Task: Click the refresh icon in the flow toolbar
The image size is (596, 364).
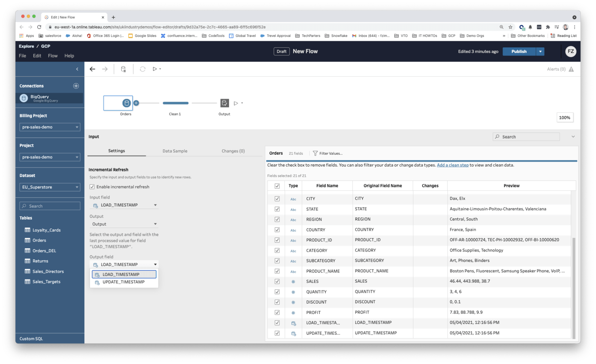Action: point(143,69)
